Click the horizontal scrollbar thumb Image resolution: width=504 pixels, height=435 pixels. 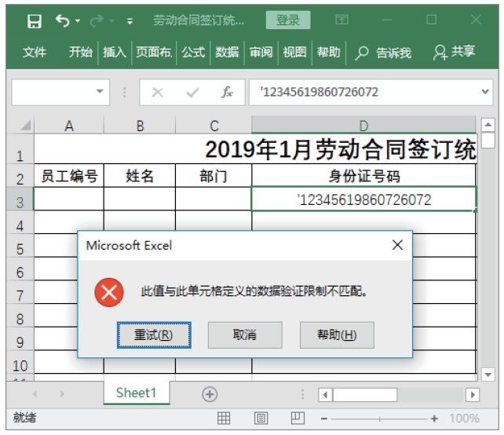pyautogui.click(x=365, y=394)
